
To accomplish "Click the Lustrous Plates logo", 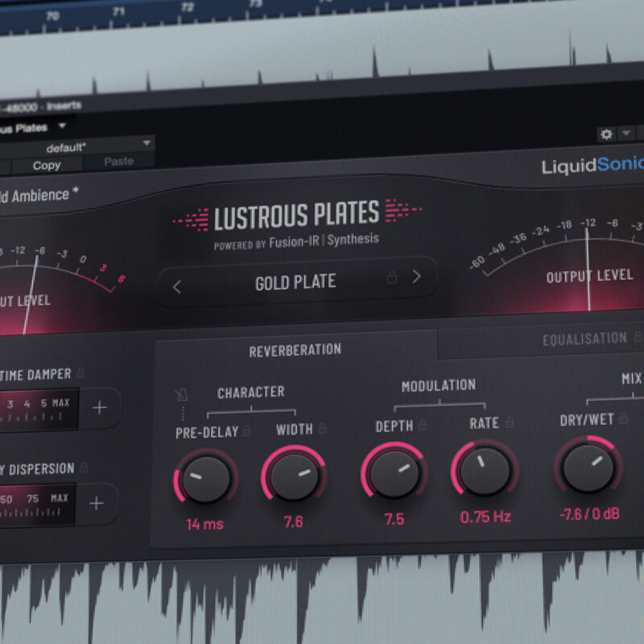I will click(297, 214).
